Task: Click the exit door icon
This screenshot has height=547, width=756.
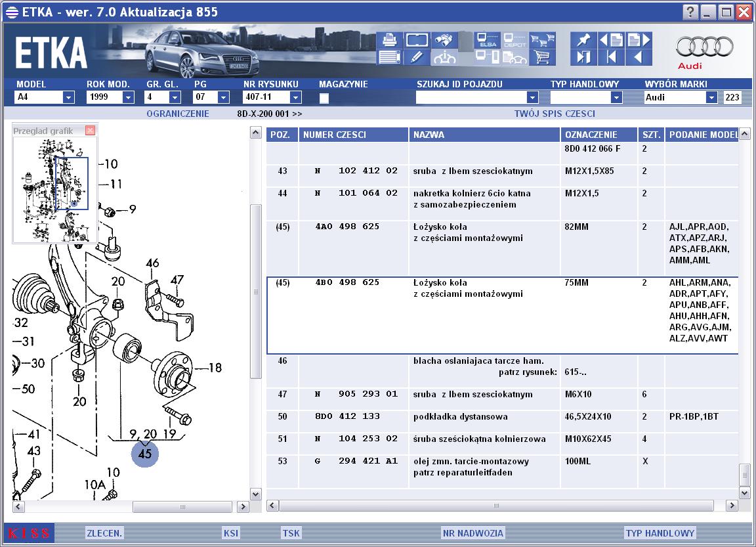Action: 583,57
